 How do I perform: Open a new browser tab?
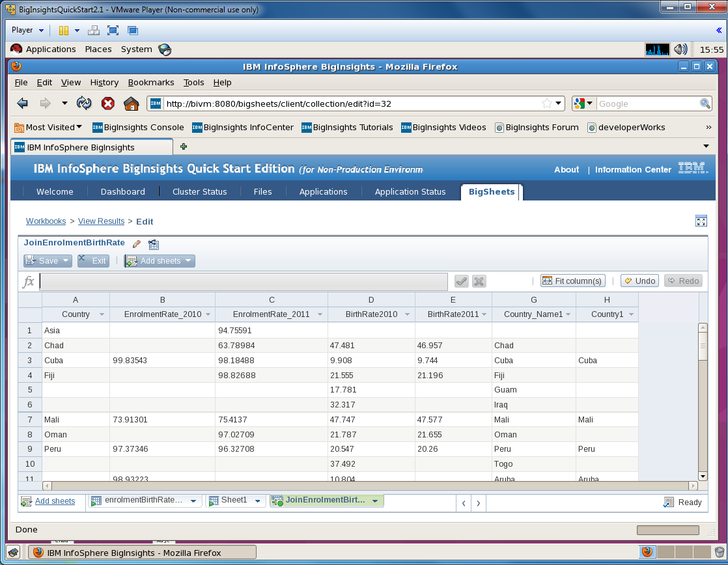184,146
